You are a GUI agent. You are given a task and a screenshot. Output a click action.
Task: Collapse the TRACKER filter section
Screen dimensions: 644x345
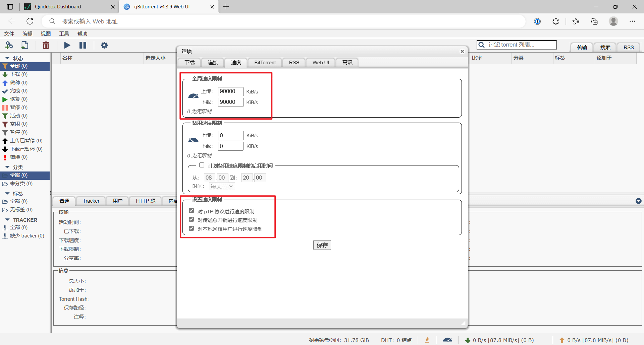point(7,220)
